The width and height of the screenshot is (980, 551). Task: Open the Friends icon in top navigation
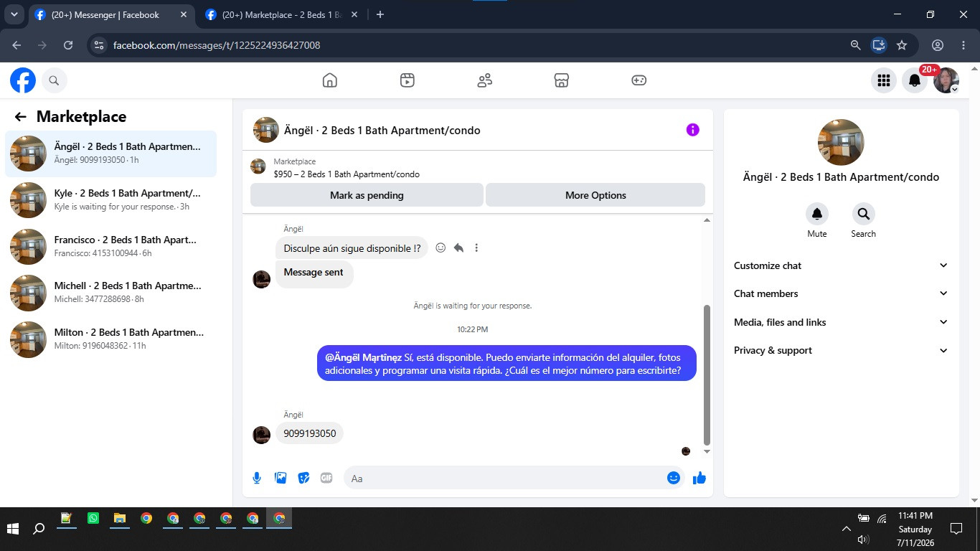485,80
